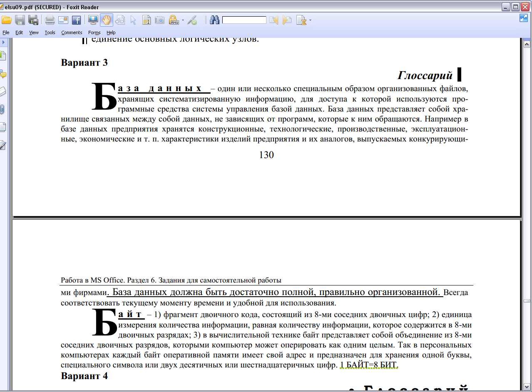Click the signature validate pen icon
Viewport: 532px width, 392px height.
click(192, 20)
